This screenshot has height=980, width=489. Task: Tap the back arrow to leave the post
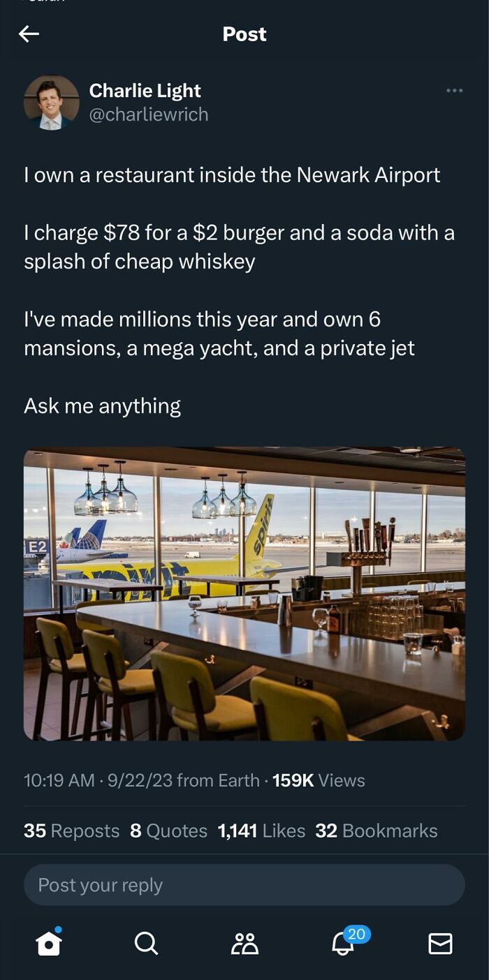point(29,34)
